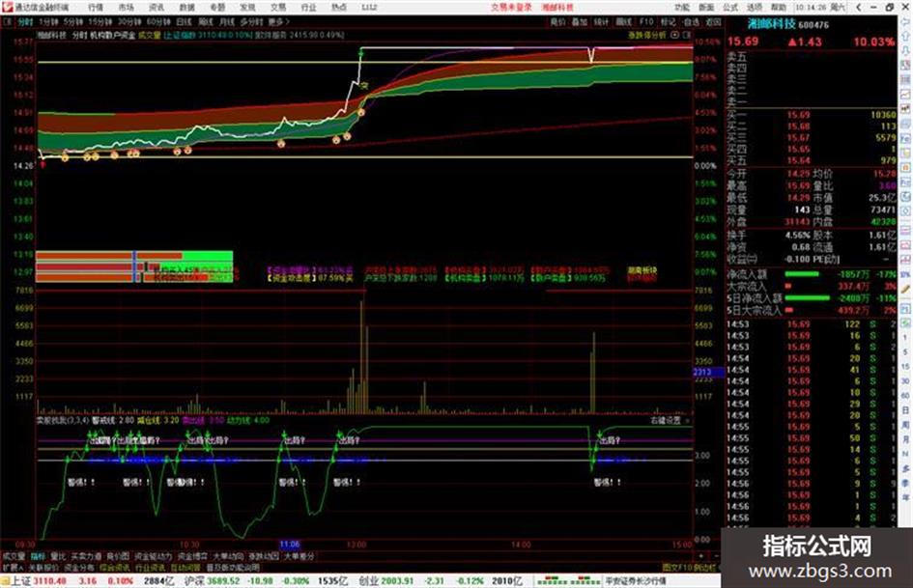The width and height of the screenshot is (913, 588).
Task: Click the 统计 statistics button
Action: [601, 21]
